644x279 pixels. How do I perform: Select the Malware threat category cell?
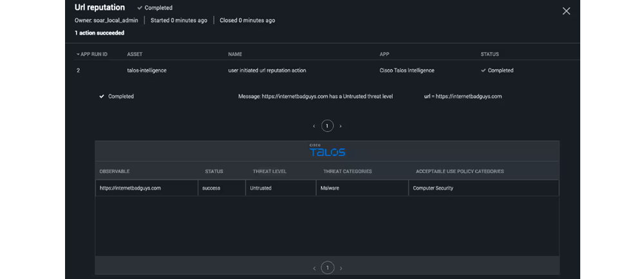[x=362, y=188]
